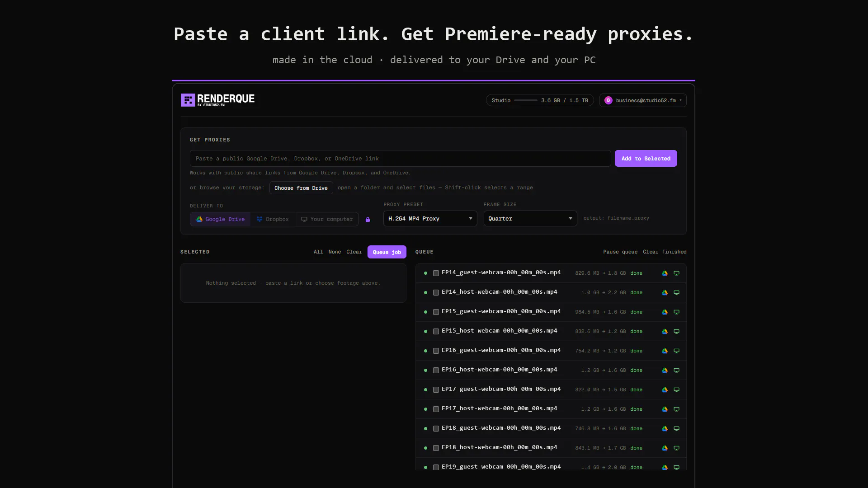Viewport: 868px width, 488px height.
Task: Click monitor icon for EP19_guest-webcam row
Action: pos(676,468)
